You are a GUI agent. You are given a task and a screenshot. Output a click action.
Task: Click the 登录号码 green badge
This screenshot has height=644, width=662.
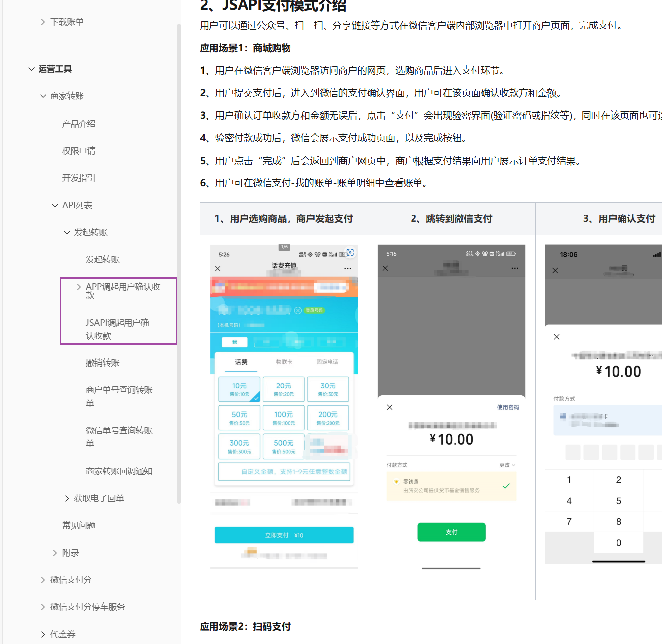click(x=314, y=310)
